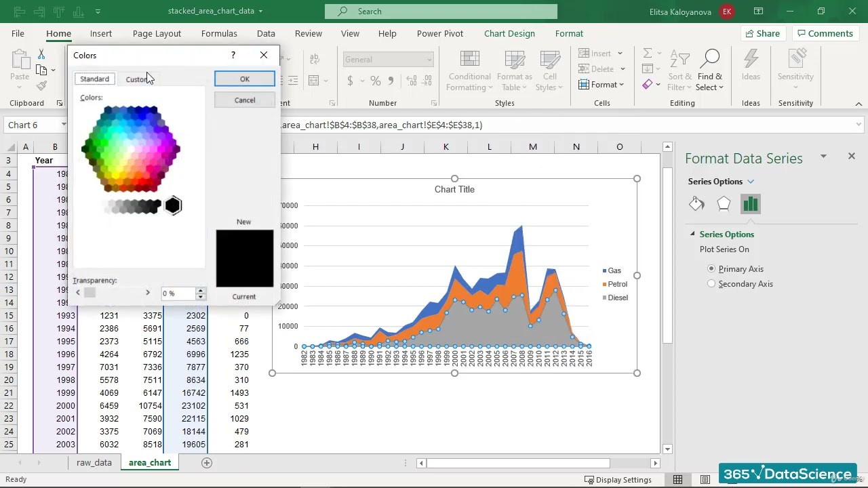Switch to Custom tab in Colors dialog

pos(138,79)
